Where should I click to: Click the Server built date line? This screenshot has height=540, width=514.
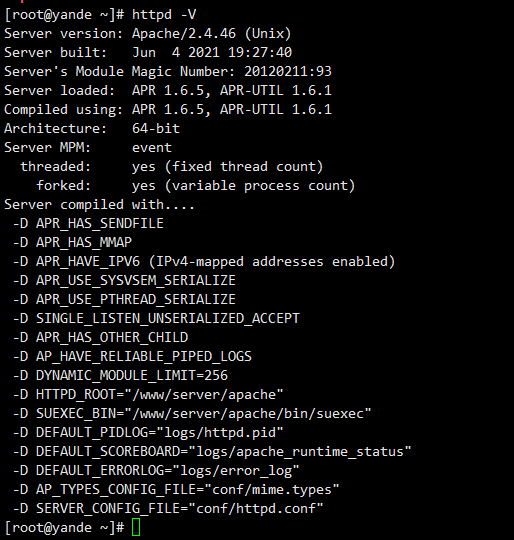coord(148,53)
